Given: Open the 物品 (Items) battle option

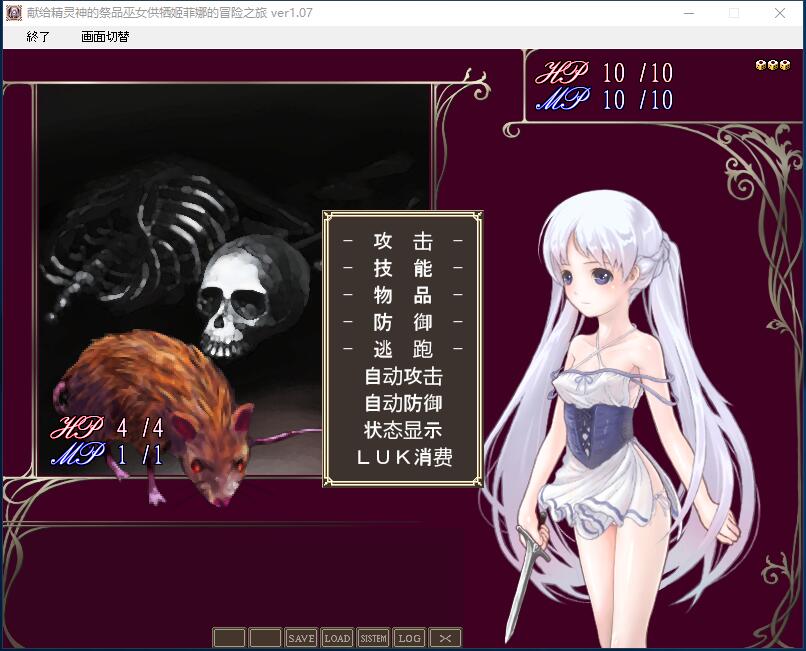Looking at the screenshot, I should coord(402,296).
